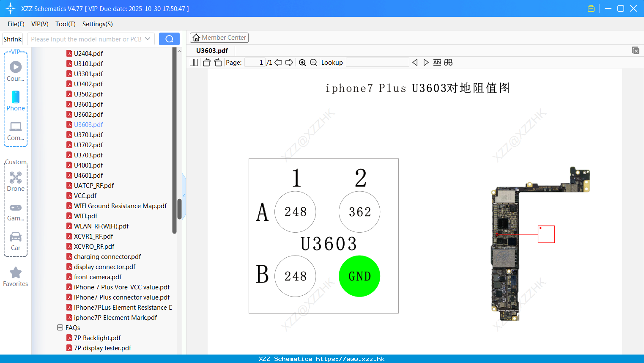Screen dimensions: 644x363
Task: Zoom in on the PDF
Action: pos(302,62)
